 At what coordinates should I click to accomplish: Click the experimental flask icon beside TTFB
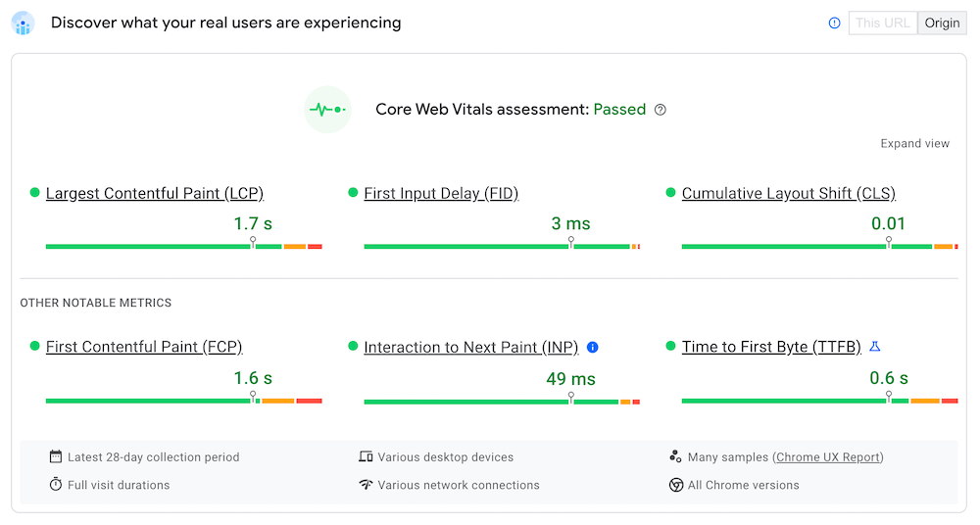[x=875, y=347]
